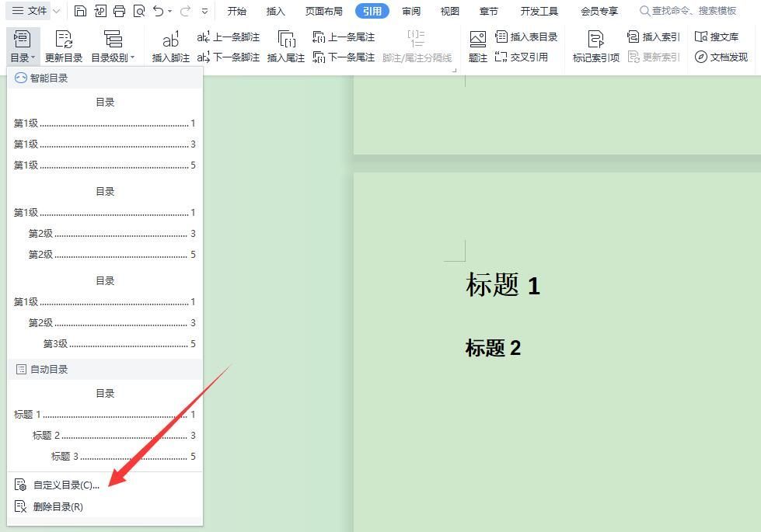The height and width of the screenshot is (532, 761).
Task: Choose the three-level smart TOC with 第3级
Action: [105, 312]
